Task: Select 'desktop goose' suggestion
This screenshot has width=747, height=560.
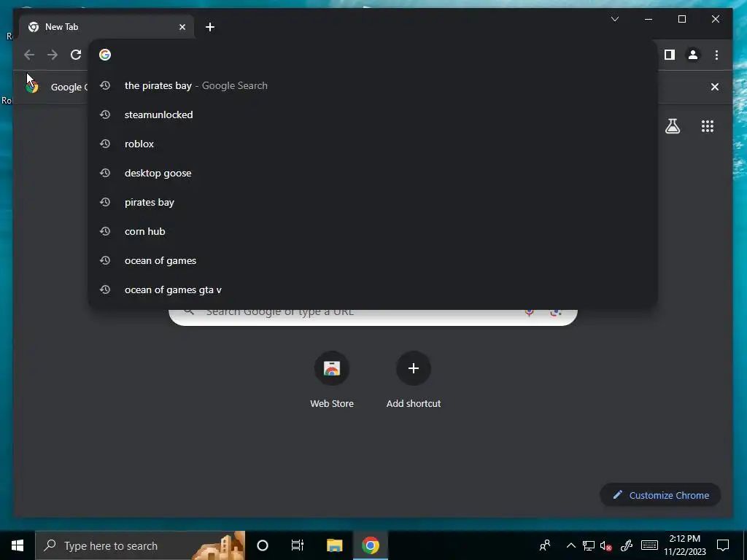Action: [x=373, y=173]
